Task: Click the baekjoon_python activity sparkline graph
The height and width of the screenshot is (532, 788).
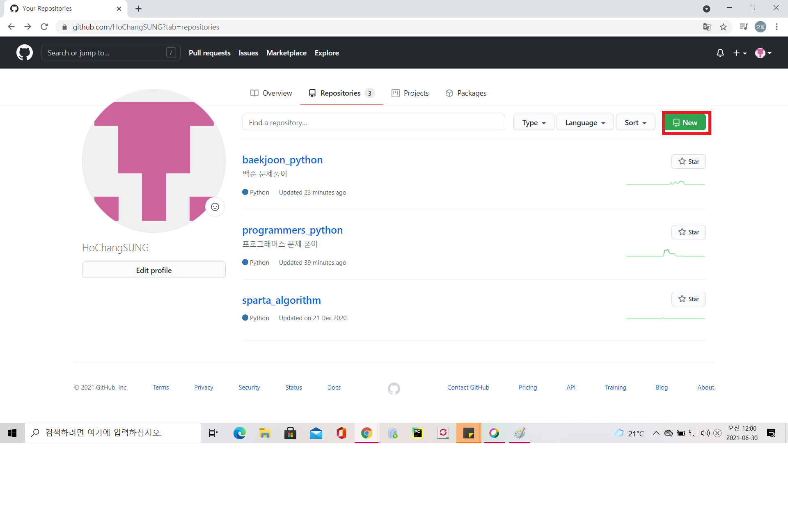Action: coord(665,183)
